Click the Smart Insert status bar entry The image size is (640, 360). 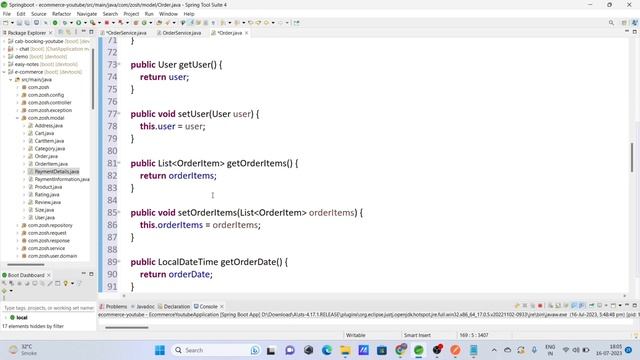417,335
